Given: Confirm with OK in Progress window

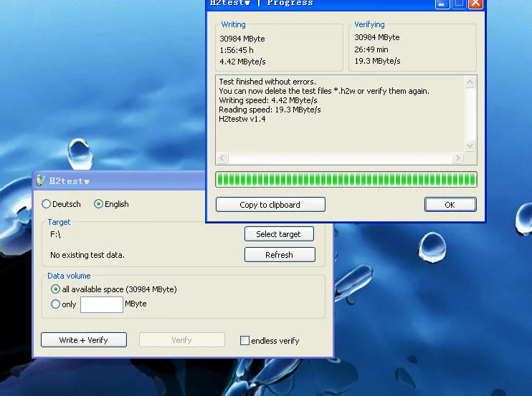Looking at the screenshot, I should tap(450, 205).
